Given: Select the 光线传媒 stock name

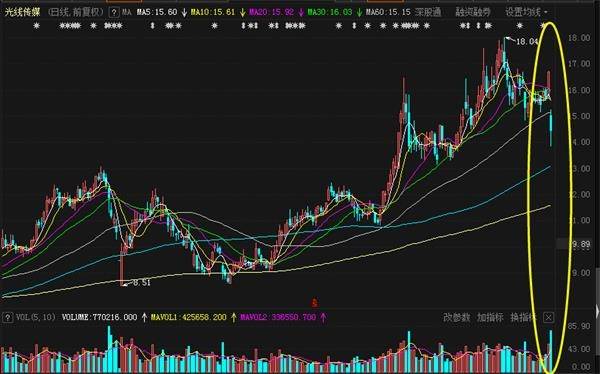Looking at the screenshot, I should [22, 12].
